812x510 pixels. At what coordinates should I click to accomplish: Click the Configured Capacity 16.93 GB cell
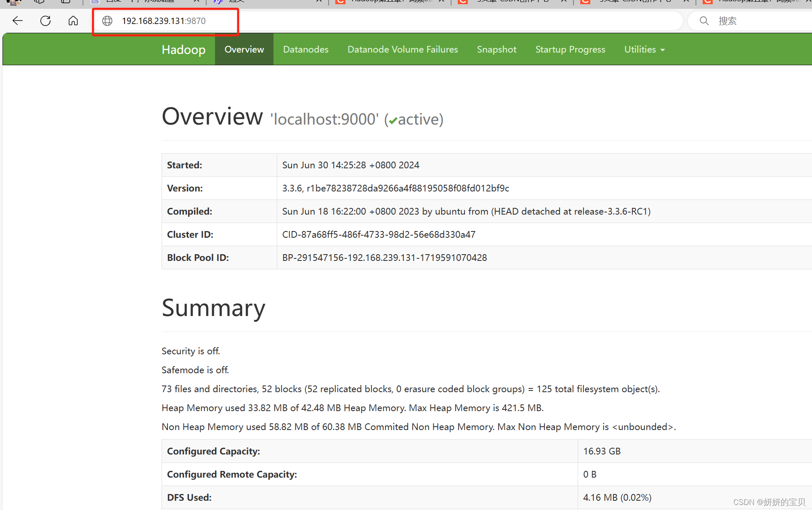(x=602, y=451)
